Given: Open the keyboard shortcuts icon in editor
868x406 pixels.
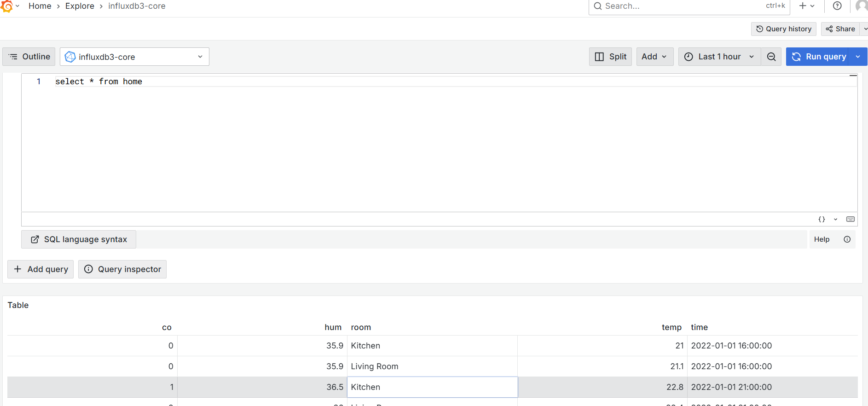Looking at the screenshot, I should click(851, 219).
